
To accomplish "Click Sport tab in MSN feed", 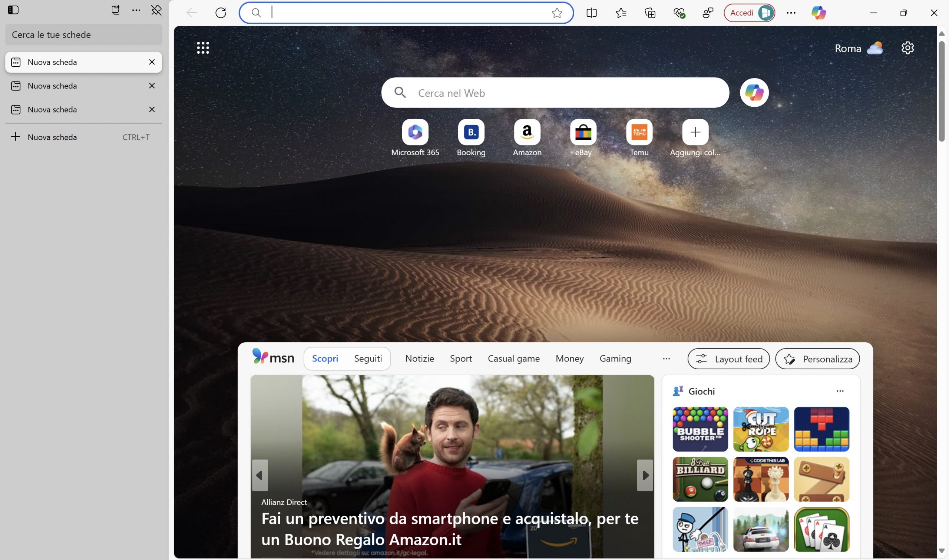I will click(x=461, y=359).
